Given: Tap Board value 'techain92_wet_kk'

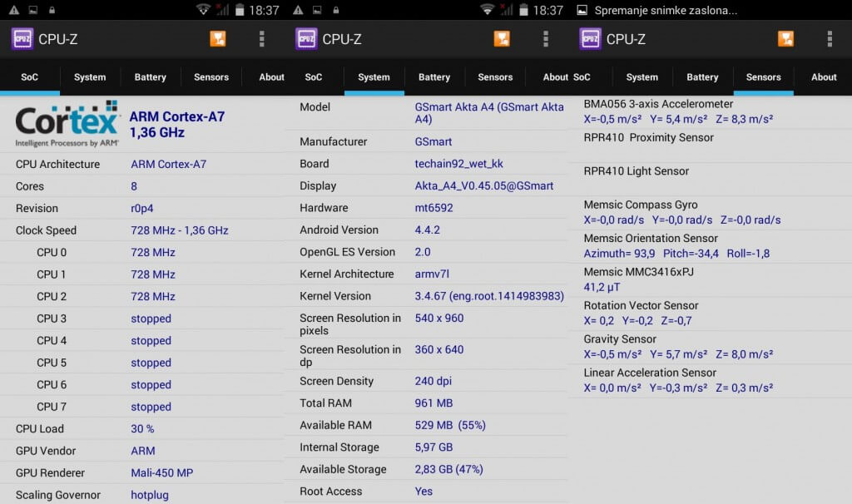Looking at the screenshot, I should pos(458,164).
